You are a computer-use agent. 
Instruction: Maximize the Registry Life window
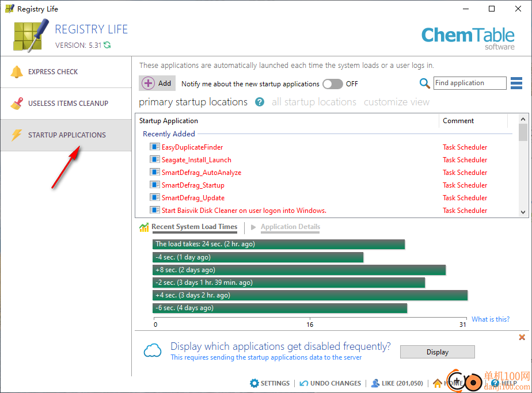point(492,9)
